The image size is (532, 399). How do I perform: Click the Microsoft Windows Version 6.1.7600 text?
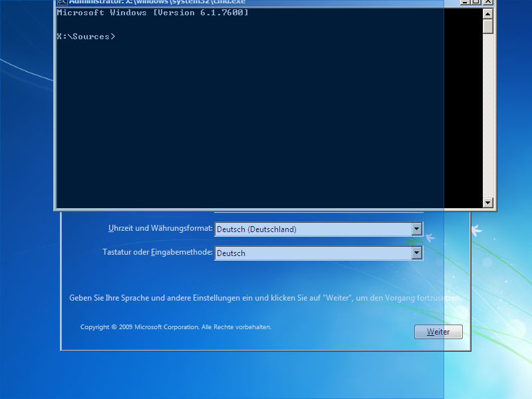point(153,13)
